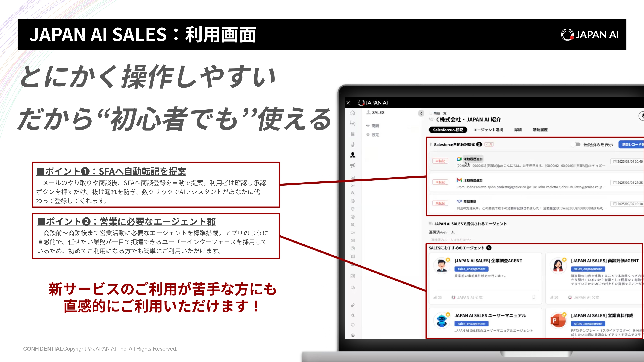This screenshot has height=362, width=644.
Task: Click the Gmail icon on the second 活動履歴追加 entry
Action: coord(459,180)
